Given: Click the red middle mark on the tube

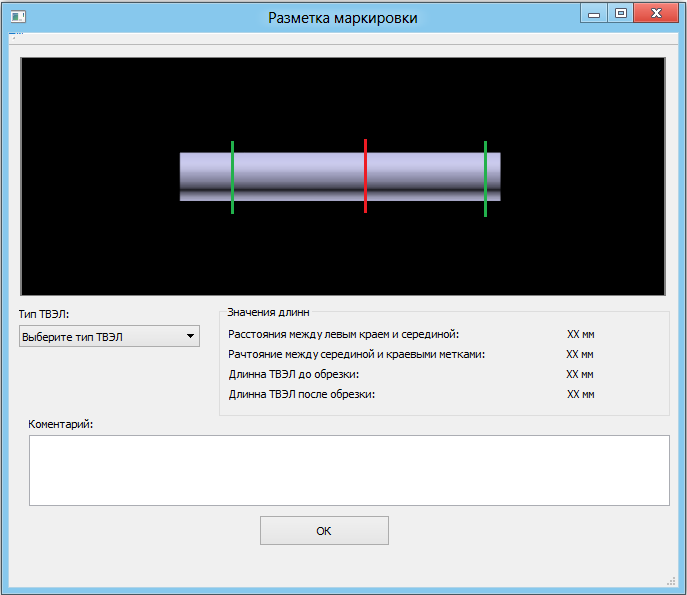Looking at the screenshot, I should (x=366, y=176).
